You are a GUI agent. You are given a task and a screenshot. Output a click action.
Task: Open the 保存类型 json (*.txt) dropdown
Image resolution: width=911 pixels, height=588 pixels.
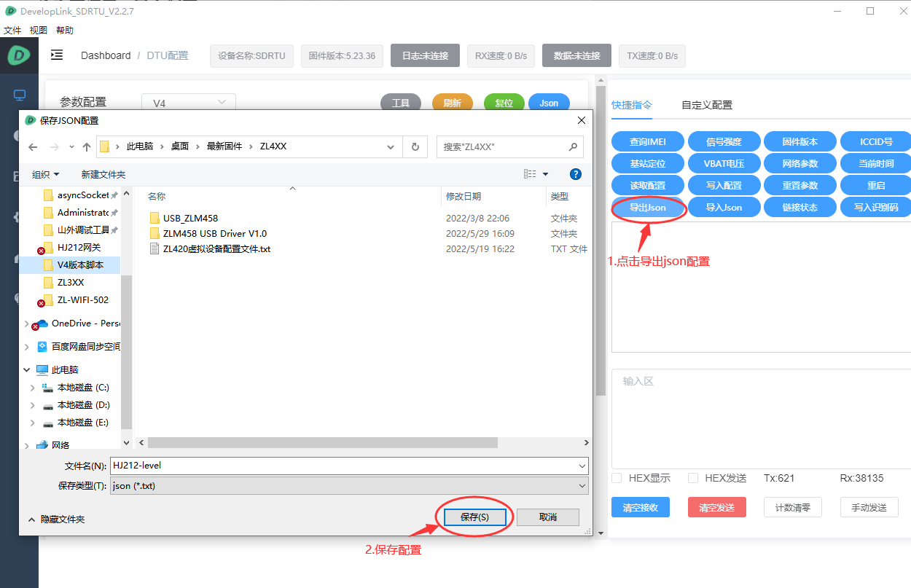[x=348, y=485]
